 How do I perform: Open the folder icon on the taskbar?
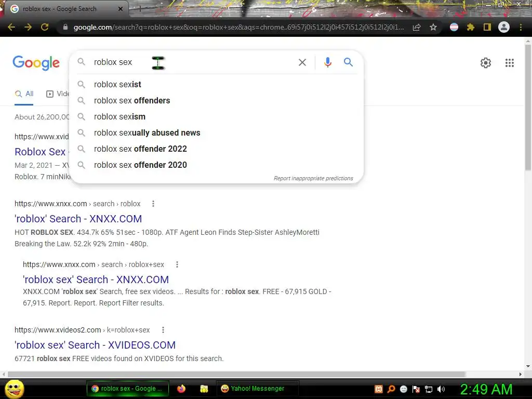[204, 389]
